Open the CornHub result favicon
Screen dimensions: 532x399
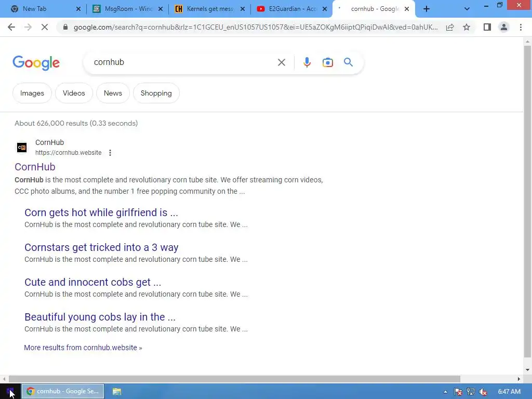[x=22, y=147]
